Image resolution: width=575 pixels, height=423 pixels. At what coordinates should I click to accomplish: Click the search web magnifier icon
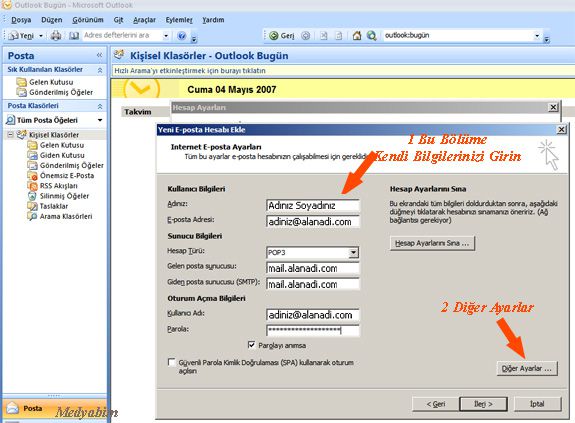point(371,36)
